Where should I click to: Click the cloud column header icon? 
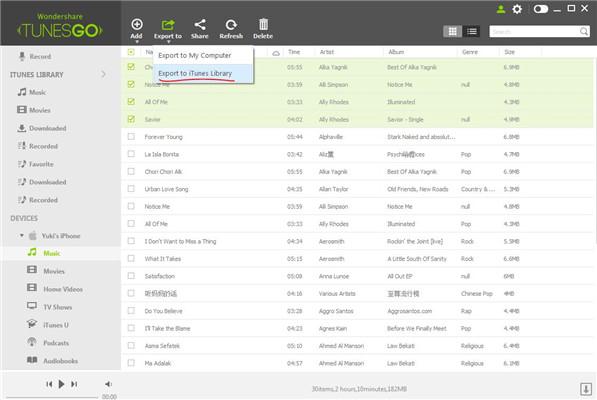coord(276,53)
